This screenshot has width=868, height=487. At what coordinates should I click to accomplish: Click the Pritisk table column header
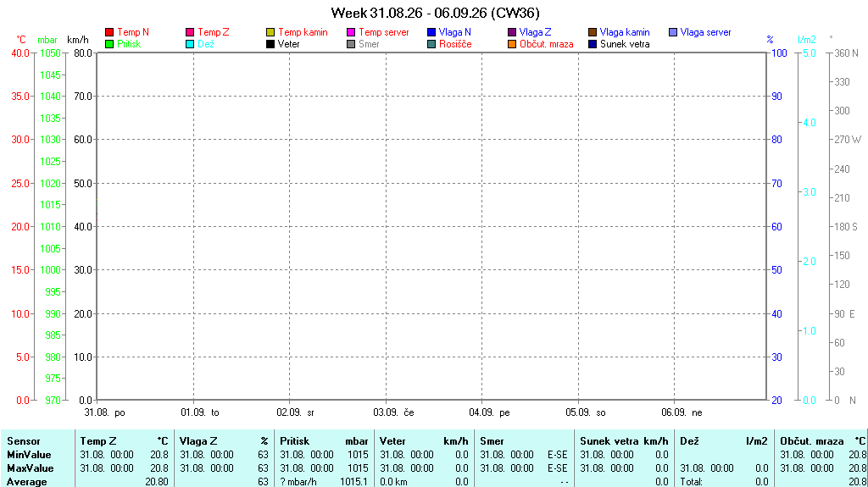(294, 441)
